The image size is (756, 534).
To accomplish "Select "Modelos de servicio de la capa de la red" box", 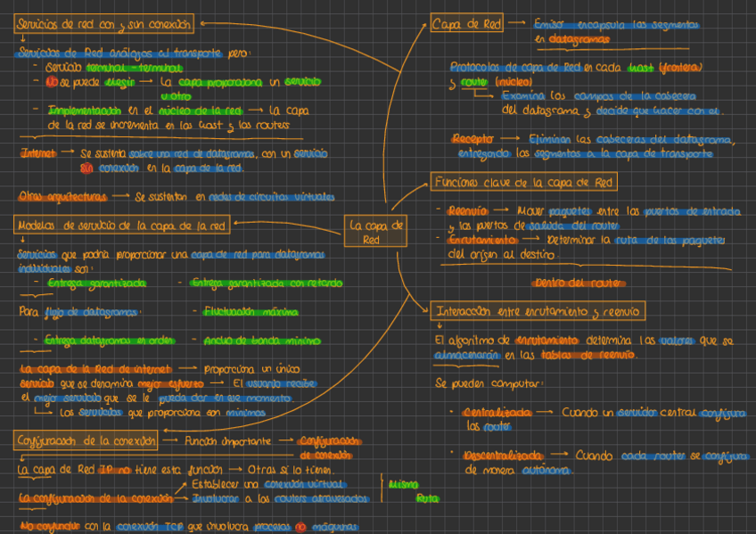I will pyautogui.click(x=122, y=226).
